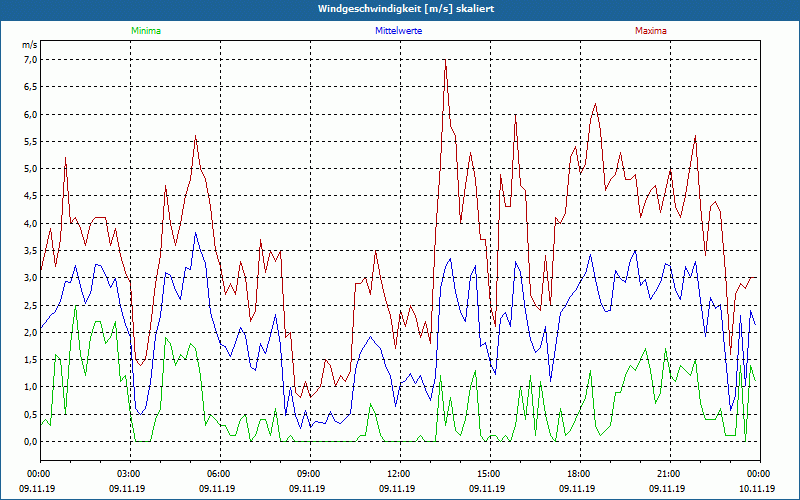The image size is (800, 500).
Task: Click the 18:00 time axis label
Action: 578,474
